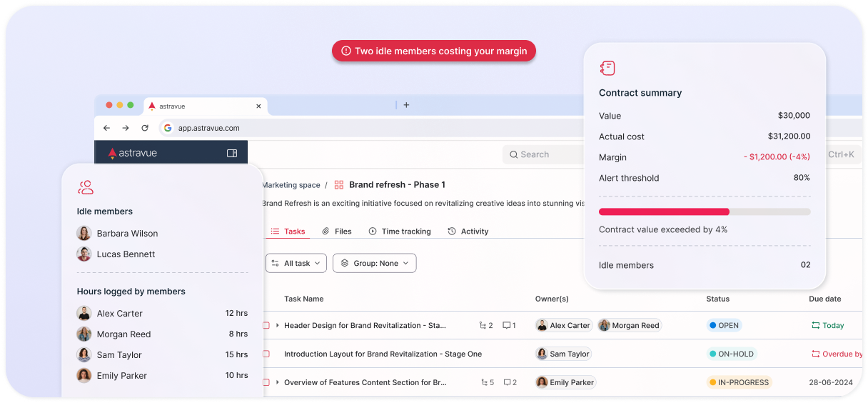Click the astravue logo in sidebar
This screenshot has height=403, width=868.
[133, 153]
